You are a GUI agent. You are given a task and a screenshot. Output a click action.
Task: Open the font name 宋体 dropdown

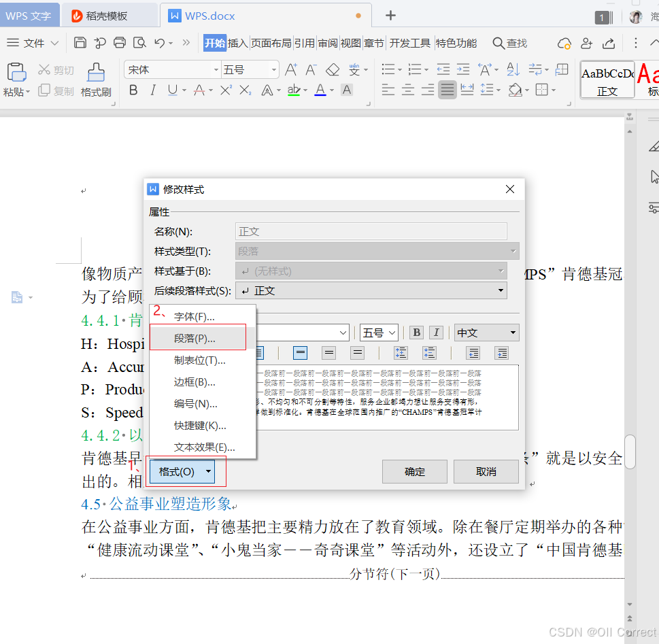point(216,69)
